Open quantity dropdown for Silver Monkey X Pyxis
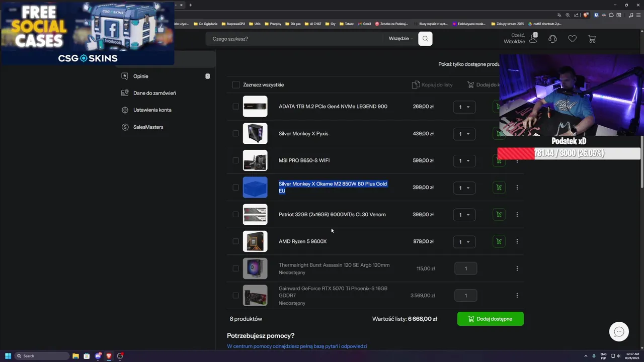 click(464, 134)
